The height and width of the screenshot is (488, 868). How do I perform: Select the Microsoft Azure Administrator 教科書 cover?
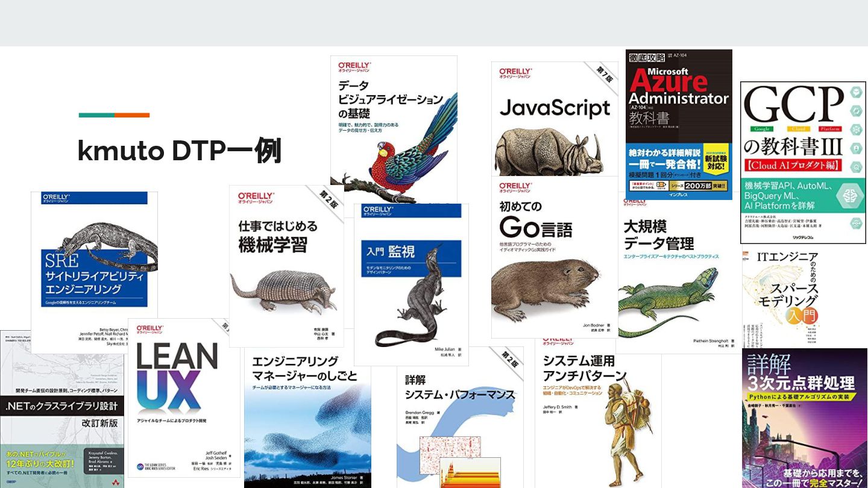click(x=679, y=124)
